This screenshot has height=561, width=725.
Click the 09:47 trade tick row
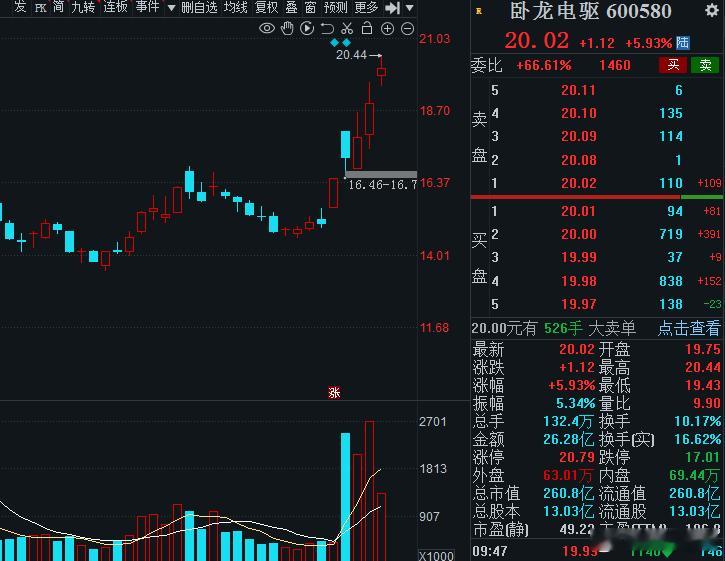pos(596,551)
